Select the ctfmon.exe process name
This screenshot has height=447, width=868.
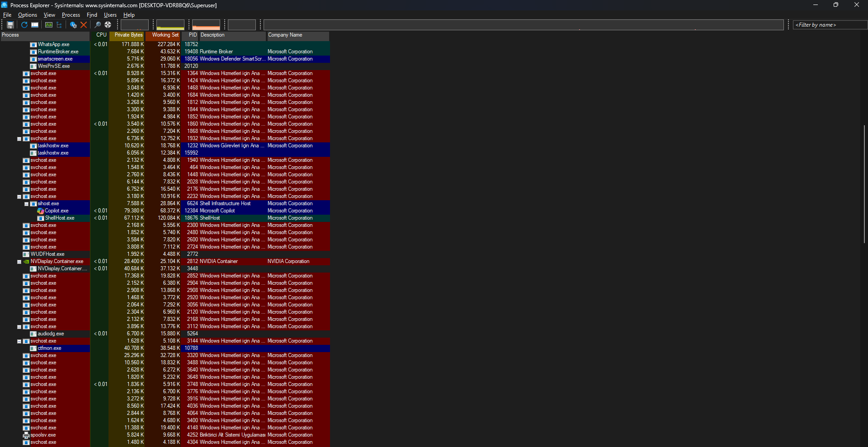pos(49,348)
